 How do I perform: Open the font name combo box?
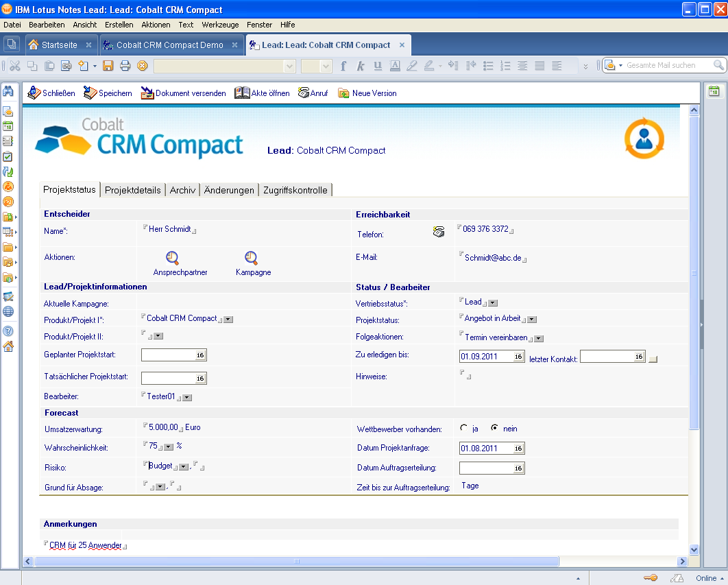click(x=224, y=66)
